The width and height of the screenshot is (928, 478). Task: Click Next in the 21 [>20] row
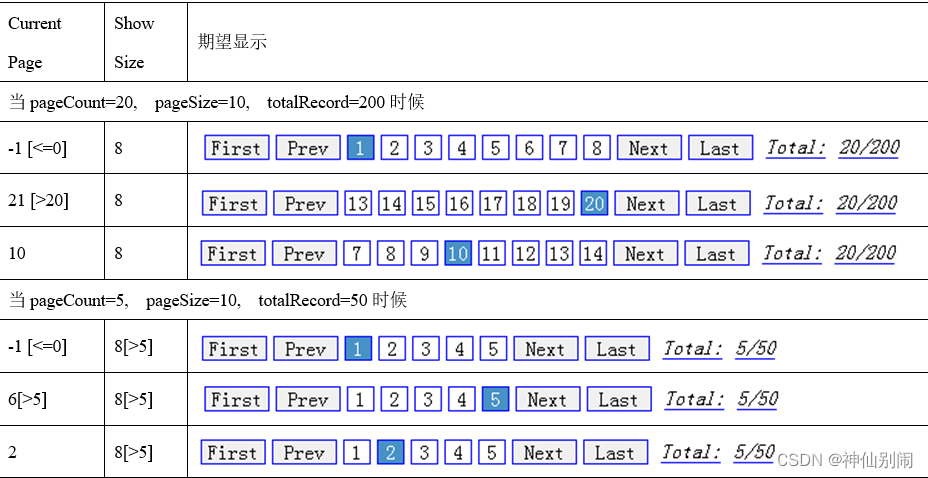pos(647,204)
